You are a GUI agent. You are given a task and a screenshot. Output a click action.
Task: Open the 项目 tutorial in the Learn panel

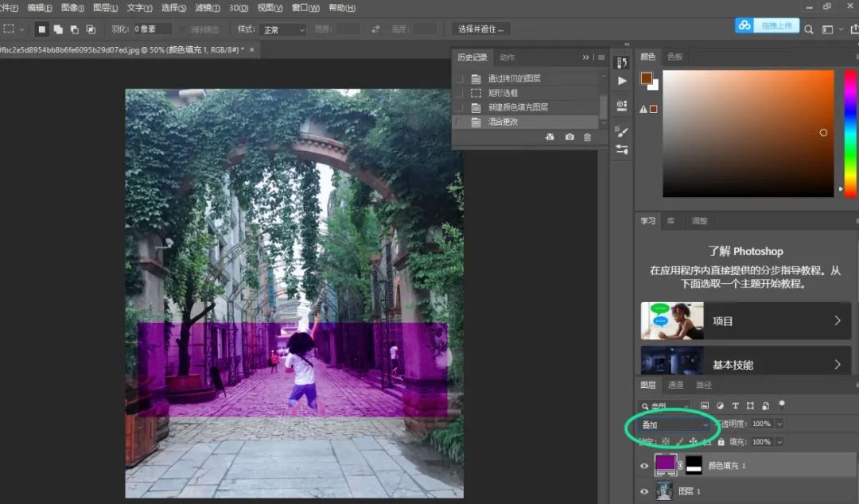point(745,321)
